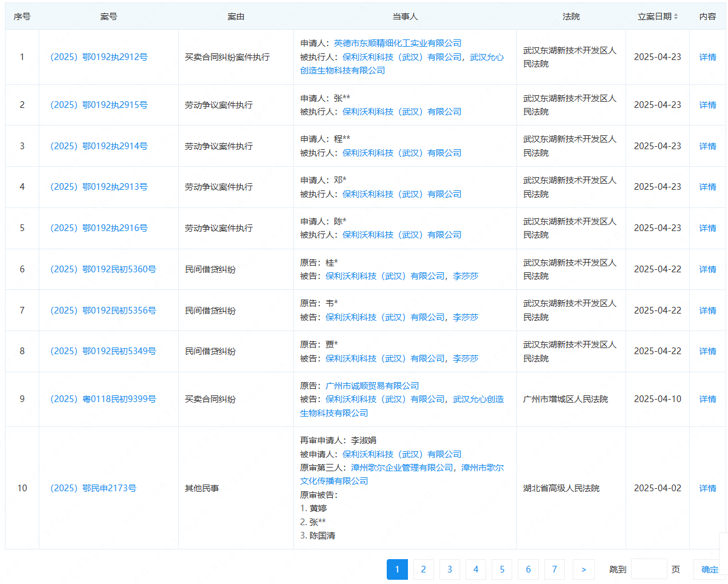This screenshot has height=584, width=728.
Task: Go to page 7 of results
Action: (554, 569)
